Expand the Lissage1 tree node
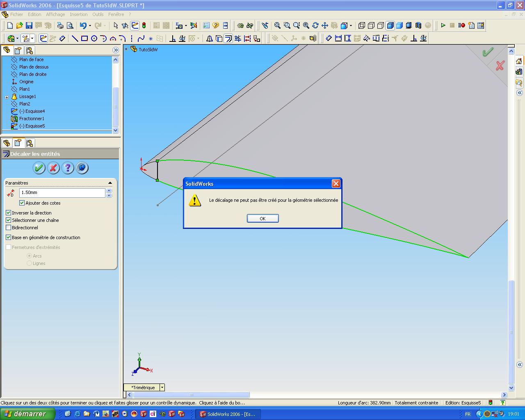525x420 pixels. point(7,97)
